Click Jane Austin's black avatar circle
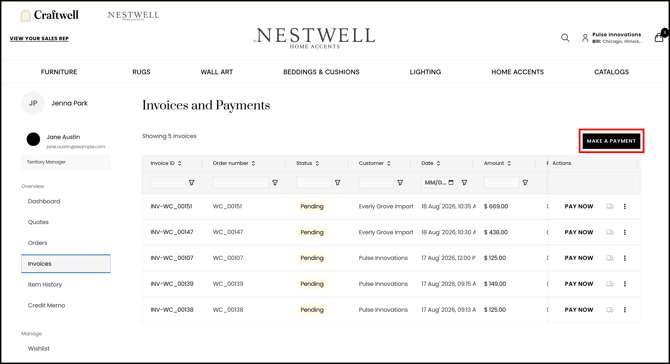670x364 pixels. click(x=33, y=139)
